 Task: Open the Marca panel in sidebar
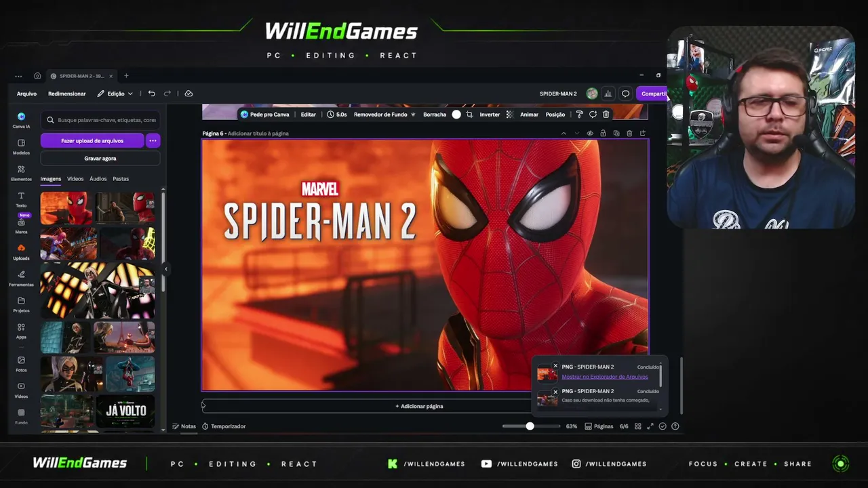[21, 226]
